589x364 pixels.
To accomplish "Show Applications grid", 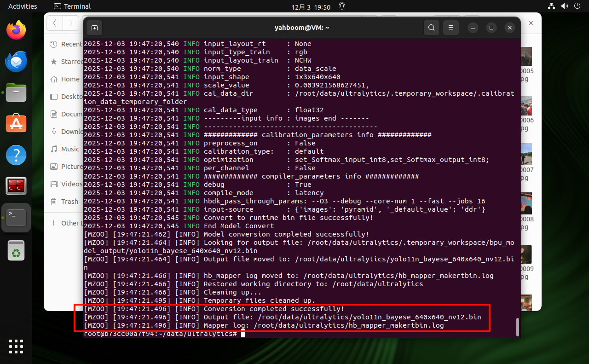I will click(x=16, y=347).
